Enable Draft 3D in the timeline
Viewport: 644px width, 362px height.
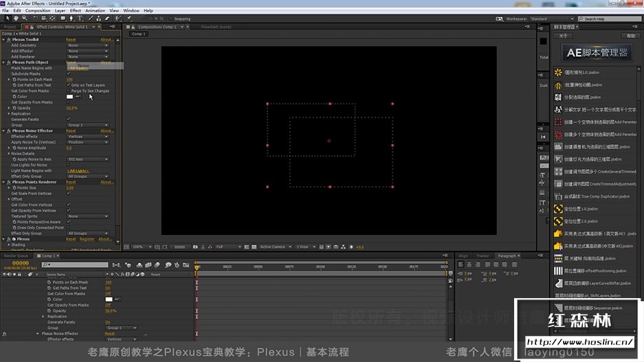coord(128,265)
